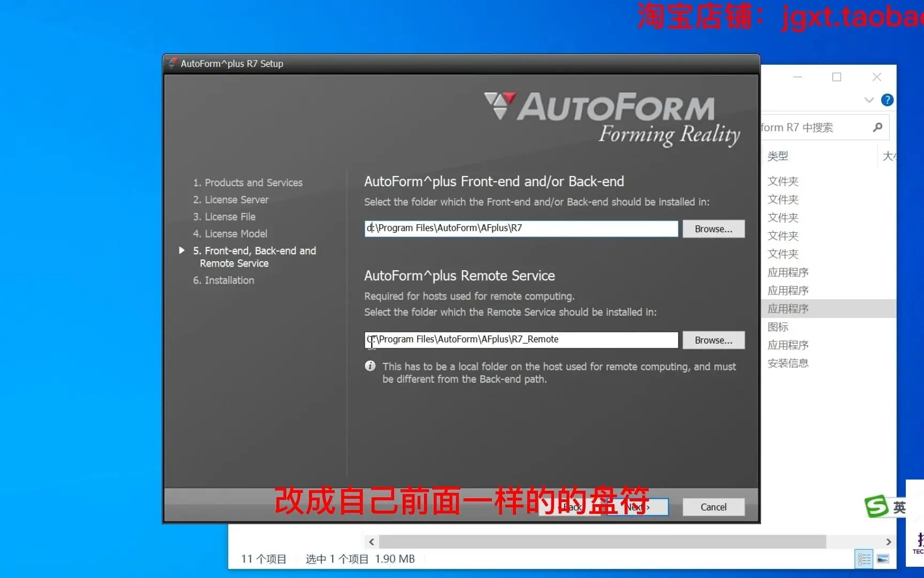Click the Cancel button in setup
This screenshot has width=924, height=578.
tap(713, 507)
